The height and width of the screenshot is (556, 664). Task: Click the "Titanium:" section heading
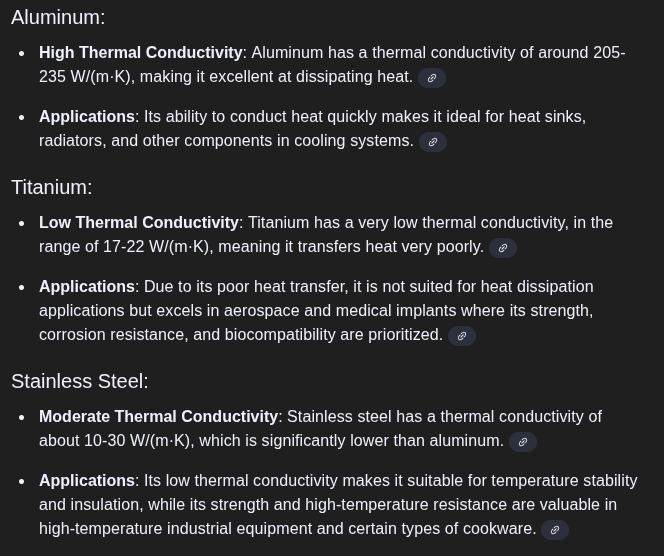(52, 187)
